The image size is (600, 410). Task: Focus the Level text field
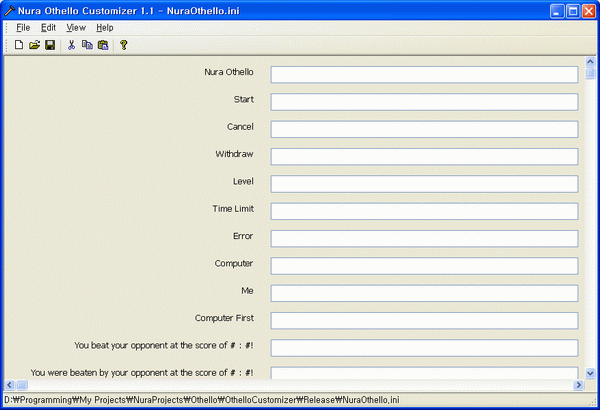click(424, 184)
